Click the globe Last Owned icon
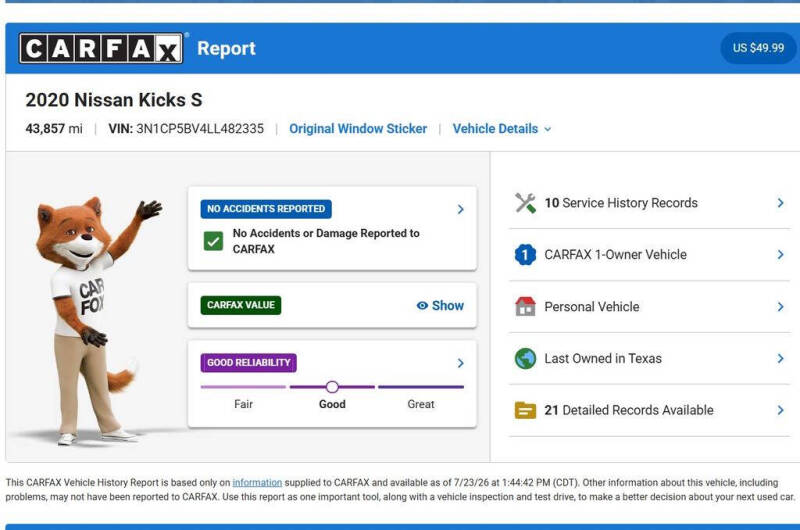Viewport: 800px width, 530px height. [525, 359]
